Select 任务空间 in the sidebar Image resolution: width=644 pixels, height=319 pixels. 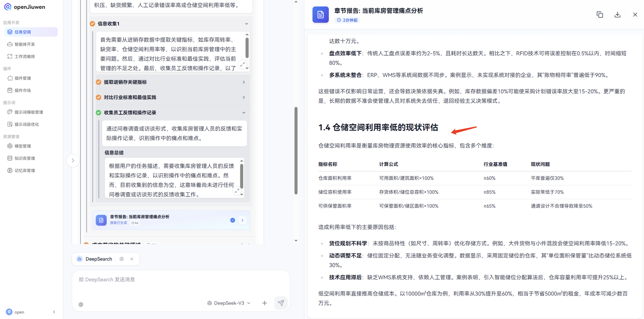pos(22,32)
